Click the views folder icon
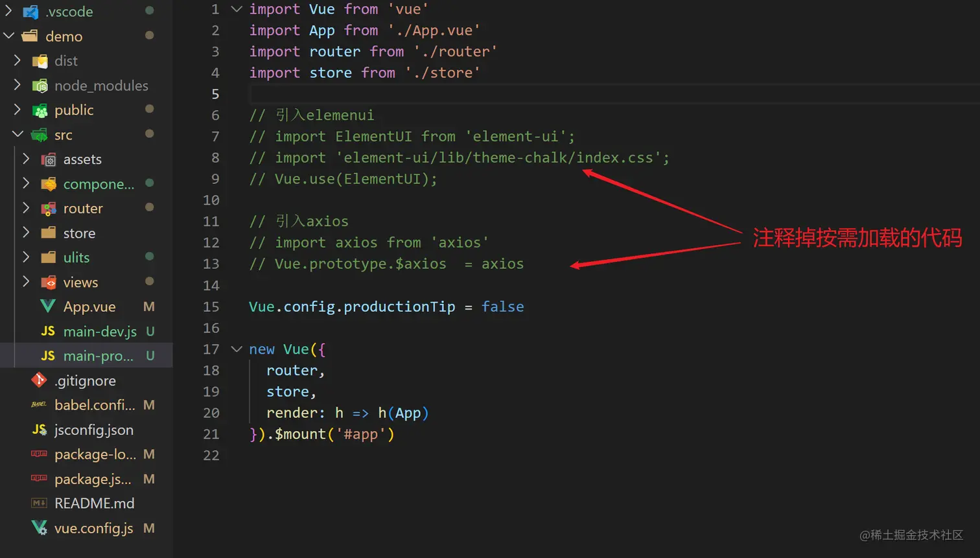The width and height of the screenshot is (980, 558). point(49,283)
